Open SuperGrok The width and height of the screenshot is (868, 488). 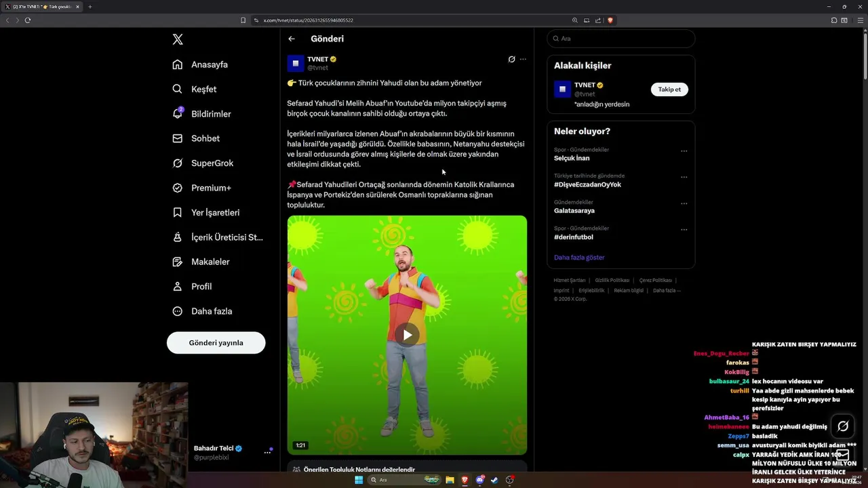pyautogui.click(x=203, y=163)
